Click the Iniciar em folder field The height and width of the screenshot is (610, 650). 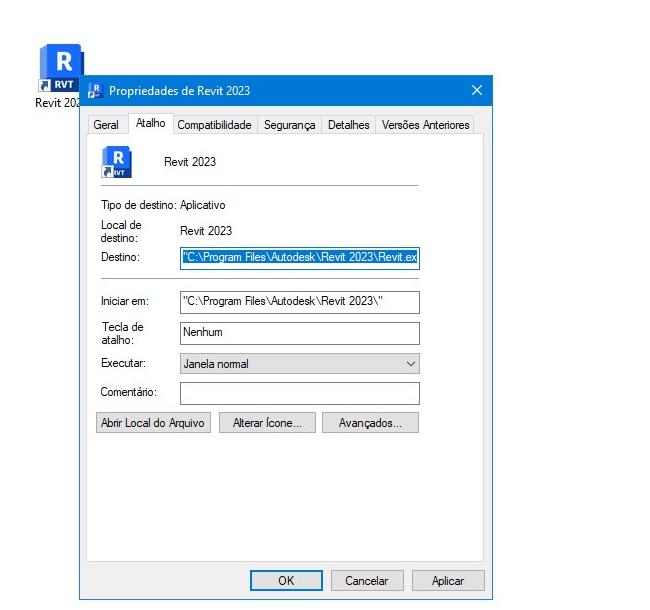tap(300, 302)
